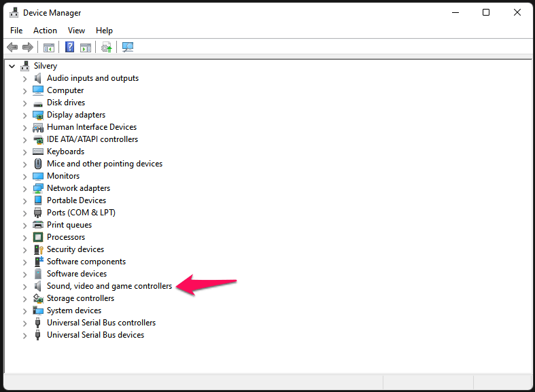The height and width of the screenshot is (392, 535).
Task: Open Help via the blue question mark icon
Action: (x=69, y=47)
